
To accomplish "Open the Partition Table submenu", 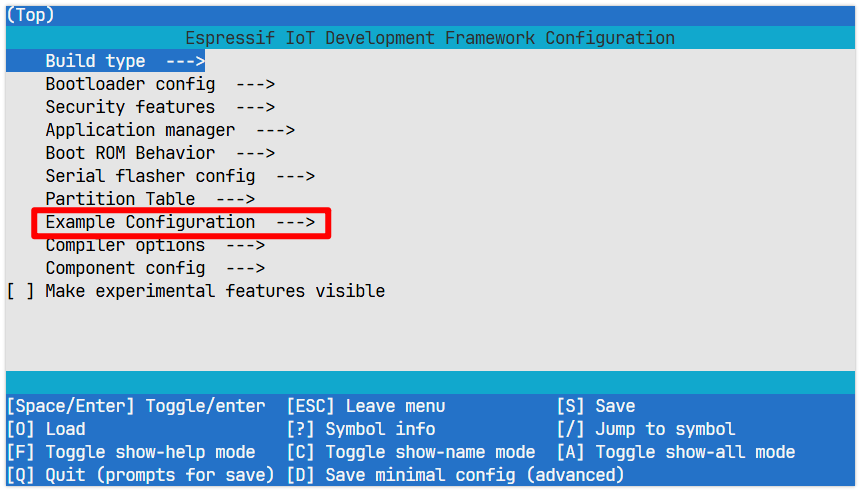I will tap(120, 199).
